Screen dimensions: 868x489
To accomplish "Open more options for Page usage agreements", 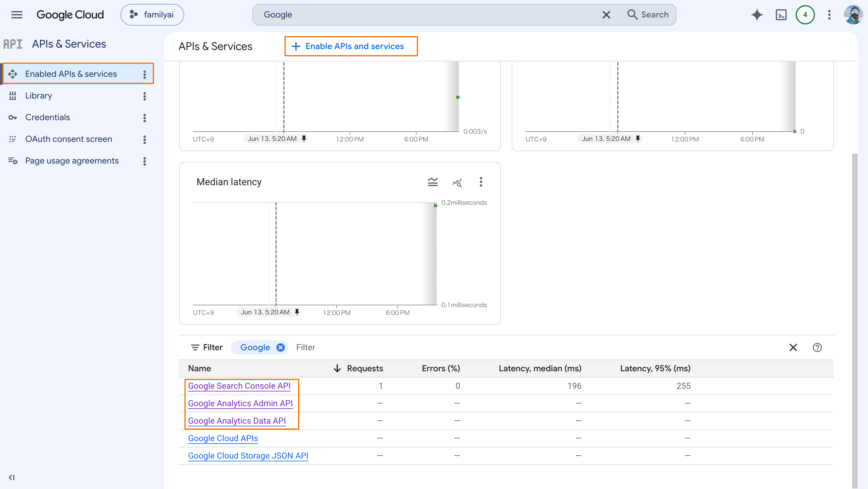I will coord(145,161).
